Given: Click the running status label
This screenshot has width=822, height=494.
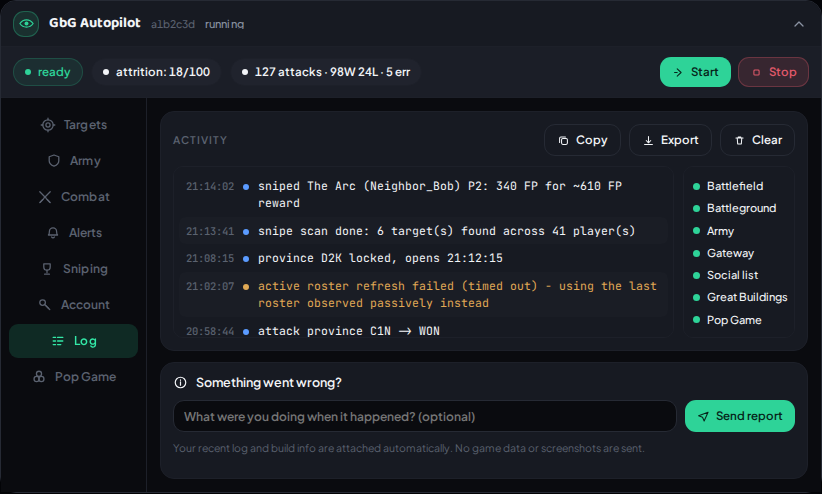Looking at the screenshot, I should point(224,25).
